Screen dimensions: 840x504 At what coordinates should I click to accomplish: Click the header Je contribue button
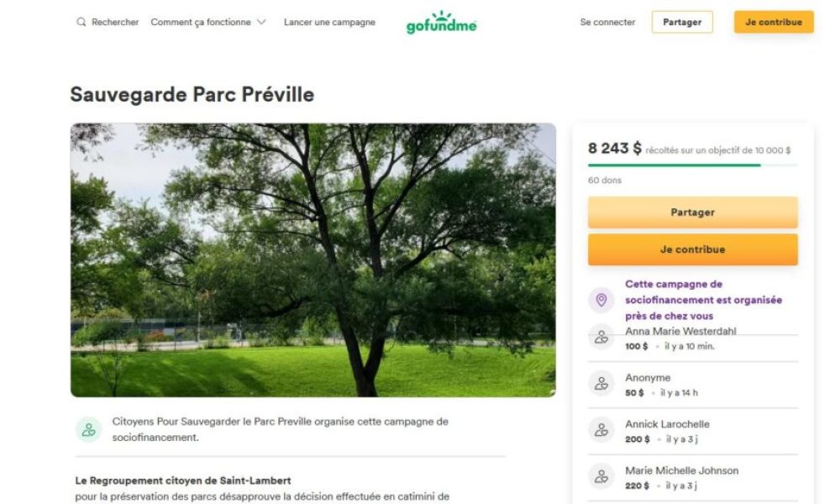click(774, 22)
